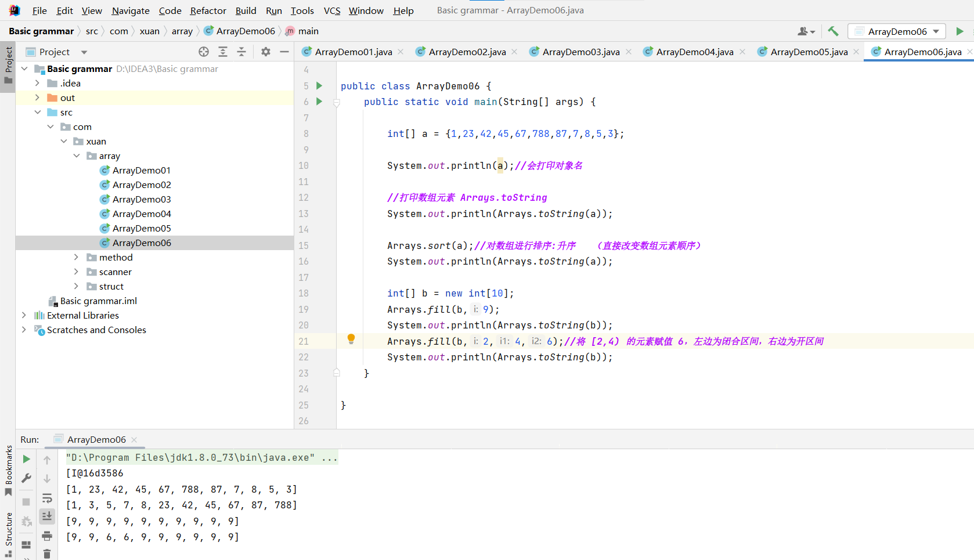Rerun ArrayDemo06 from the Run panel

point(26,459)
